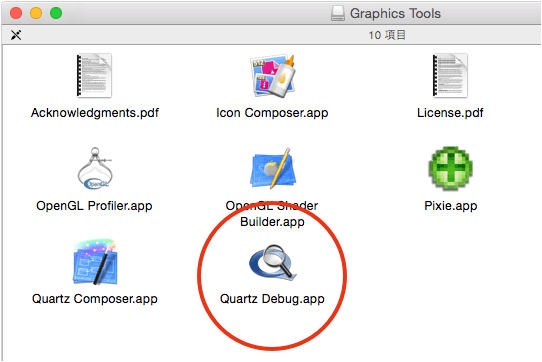542x362 pixels.
Task: Click the "Graphics Tools" window title
Action: [395, 14]
